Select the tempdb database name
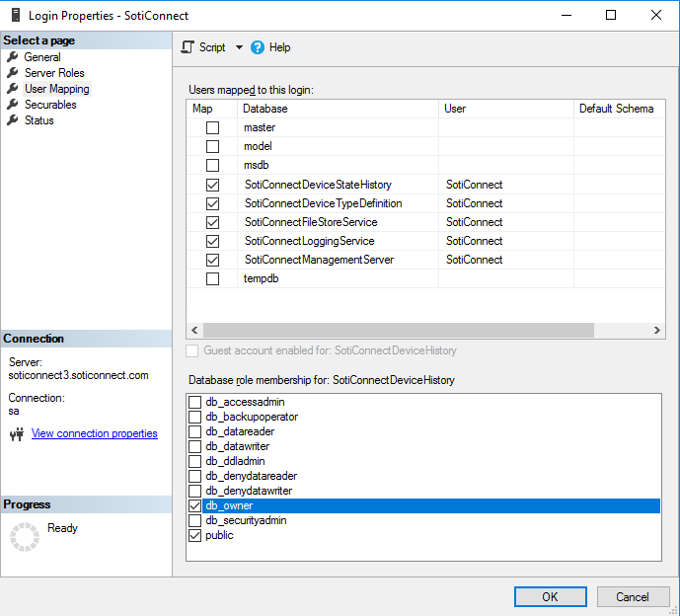This screenshot has width=680, height=616. tap(261, 278)
